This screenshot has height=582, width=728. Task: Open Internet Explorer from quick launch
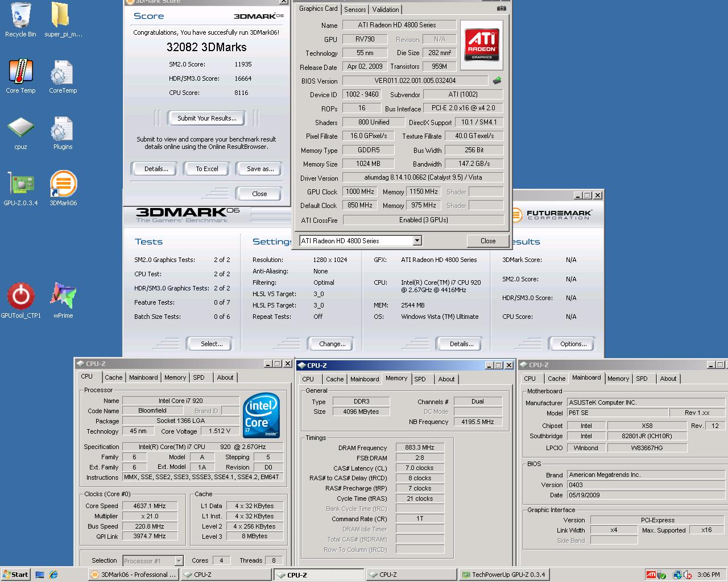[53, 575]
